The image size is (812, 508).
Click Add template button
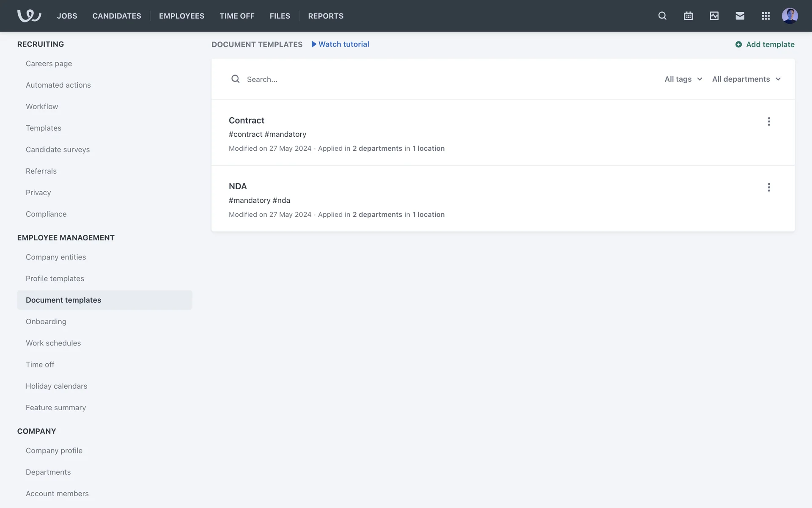tap(765, 44)
